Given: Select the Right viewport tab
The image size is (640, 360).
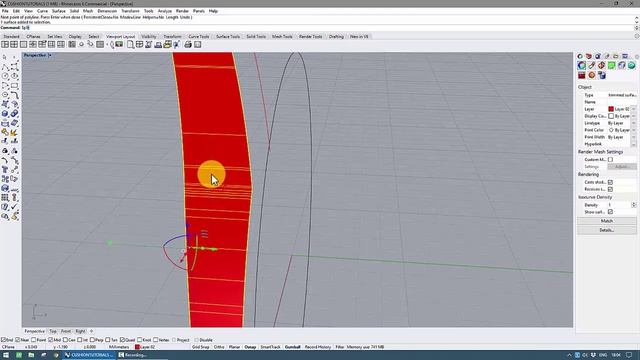Looking at the screenshot, I should pos(80,331).
